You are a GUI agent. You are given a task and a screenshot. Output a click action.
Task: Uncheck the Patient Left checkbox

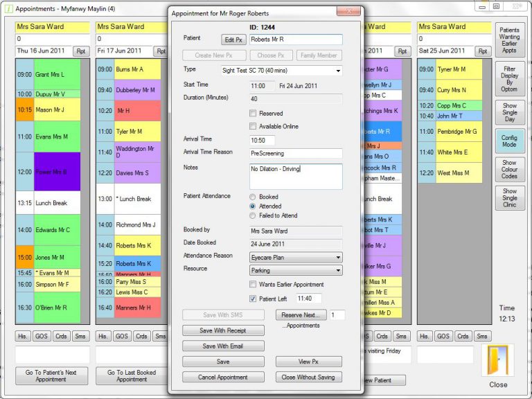pos(253,299)
